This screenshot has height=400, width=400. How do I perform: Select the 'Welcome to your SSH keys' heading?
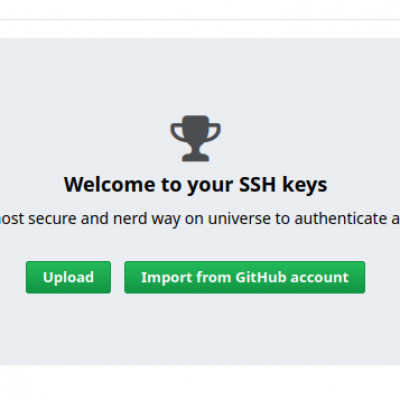point(195,184)
